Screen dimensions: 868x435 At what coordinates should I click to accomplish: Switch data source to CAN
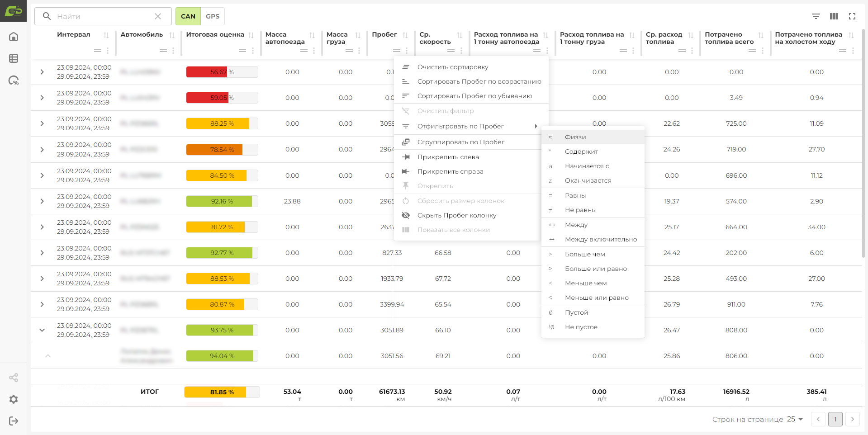pos(188,16)
